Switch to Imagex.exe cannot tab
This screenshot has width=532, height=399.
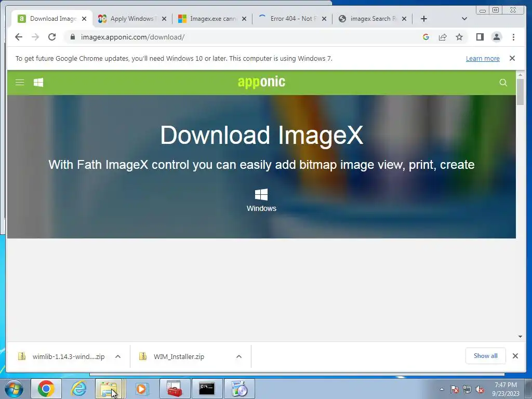[x=212, y=19]
